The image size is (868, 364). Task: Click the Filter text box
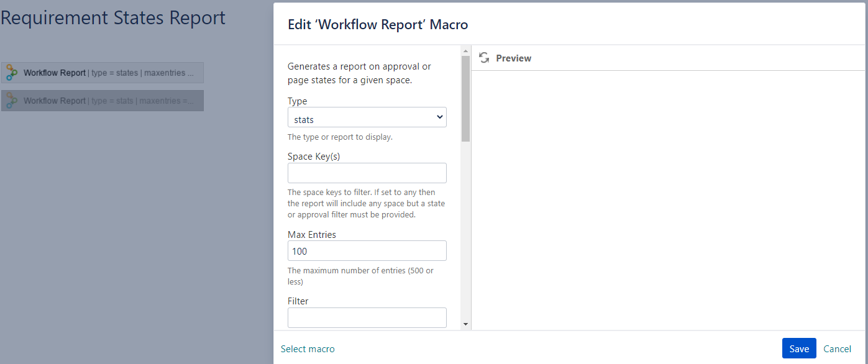367,317
